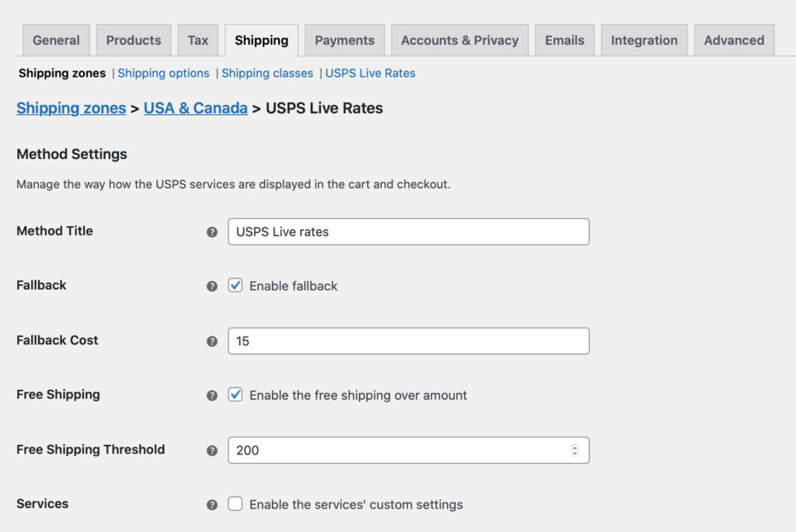Viewport: 796px width, 532px height.
Task: Uncheck the Enable fallback checkbox
Action: tap(236, 286)
